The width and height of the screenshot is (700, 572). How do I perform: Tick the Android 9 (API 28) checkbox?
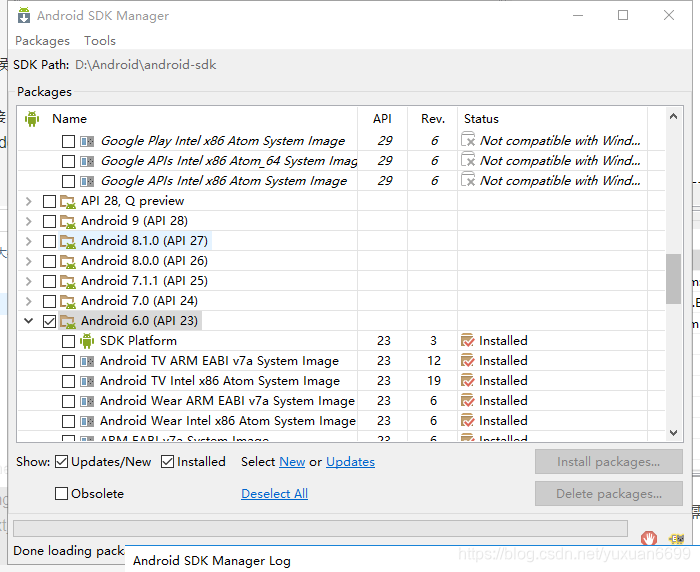(x=49, y=221)
